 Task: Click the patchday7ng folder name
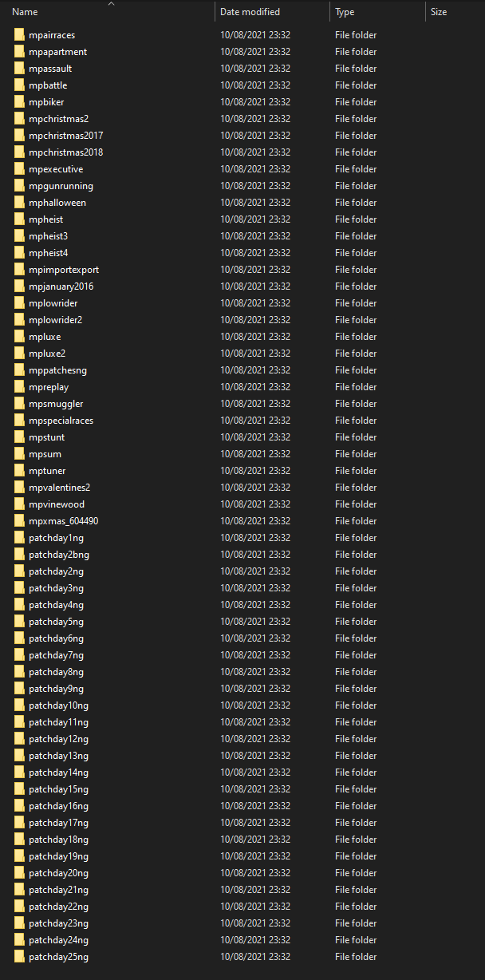[56, 655]
